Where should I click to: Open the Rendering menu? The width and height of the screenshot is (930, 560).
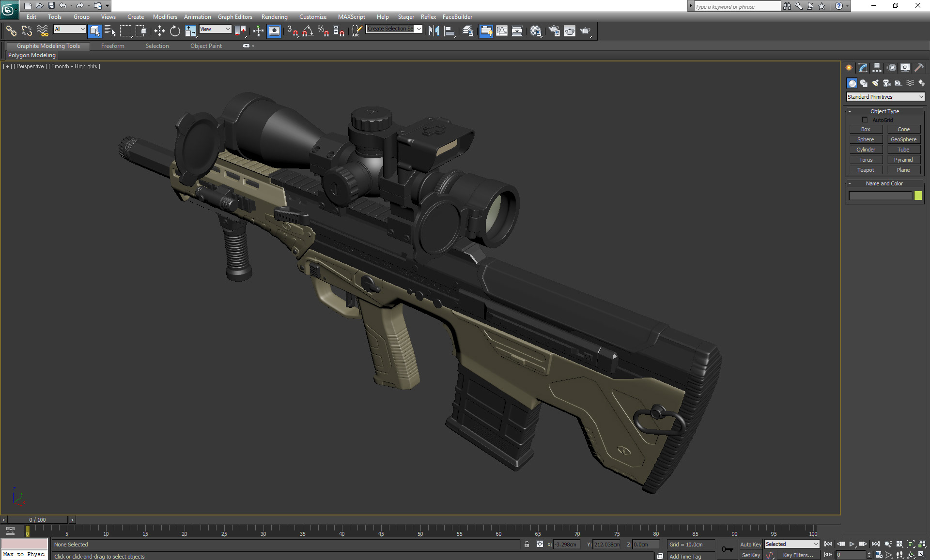point(274,16)
